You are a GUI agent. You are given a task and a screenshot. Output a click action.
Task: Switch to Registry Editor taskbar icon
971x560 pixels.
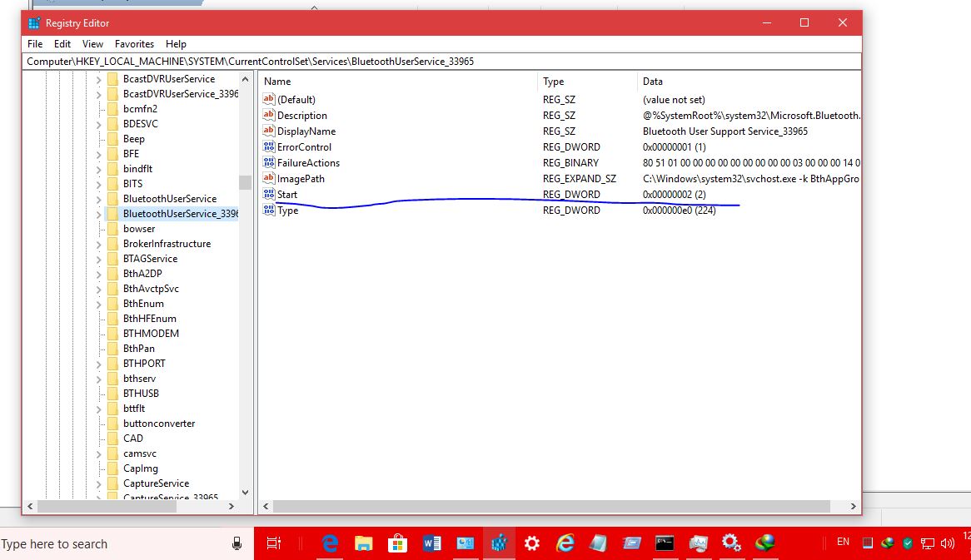pyautogui.click(x=499, y=543)
